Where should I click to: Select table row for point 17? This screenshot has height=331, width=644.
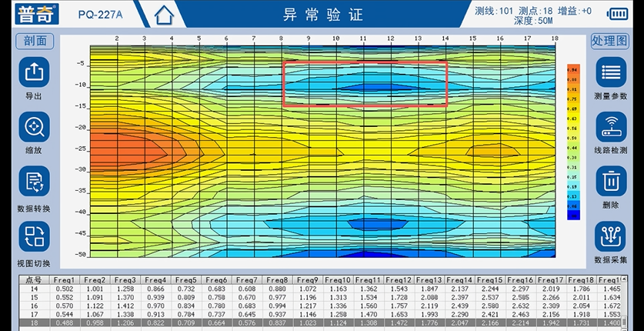point(319,315)
